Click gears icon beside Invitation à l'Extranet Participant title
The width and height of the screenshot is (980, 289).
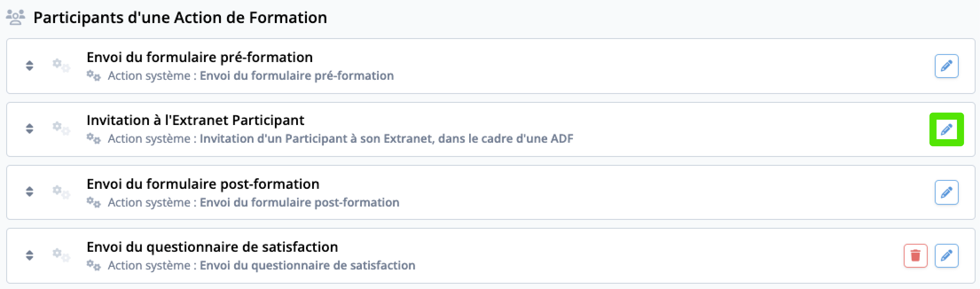[x=61, y=129]
